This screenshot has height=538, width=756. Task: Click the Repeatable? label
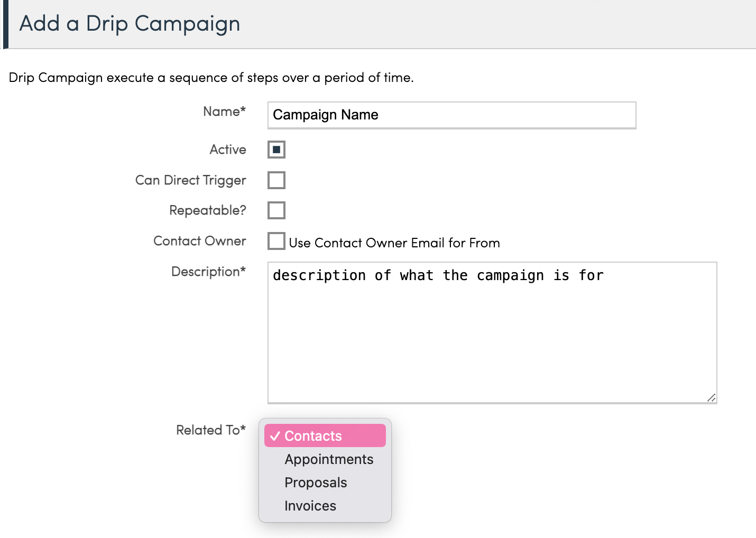click(207, 210)
